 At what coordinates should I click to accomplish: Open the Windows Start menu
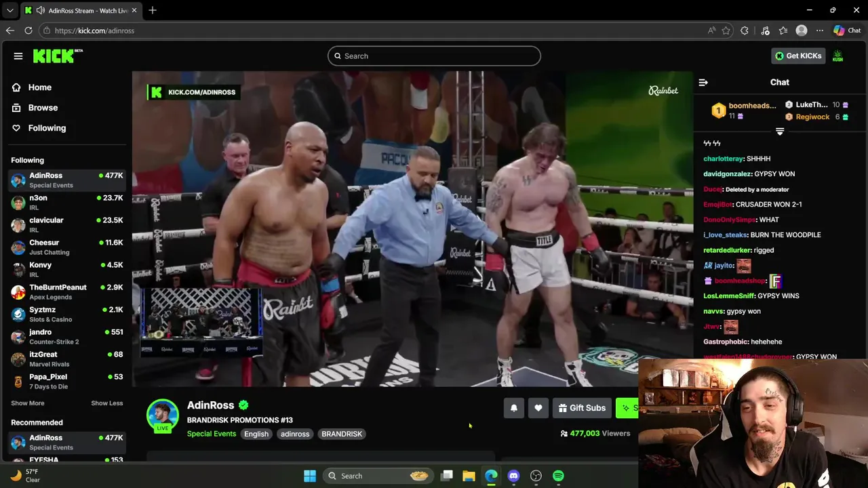click(310, 476)
